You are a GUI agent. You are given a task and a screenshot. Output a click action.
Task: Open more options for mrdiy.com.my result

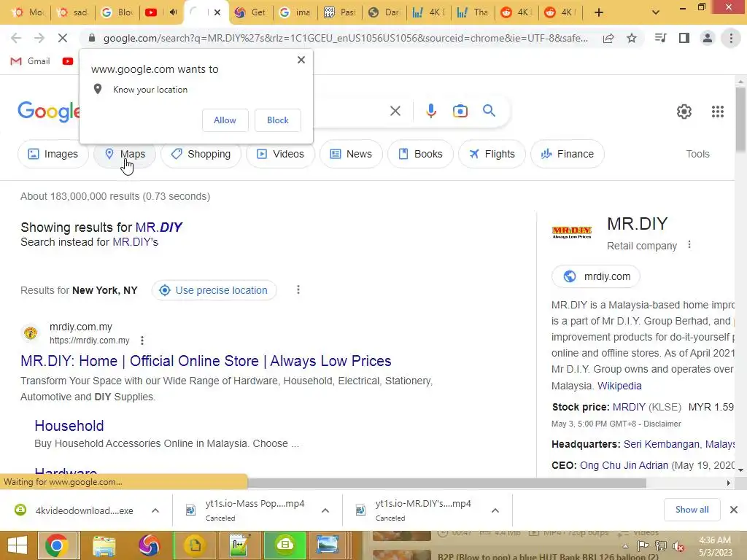(142, 341)
